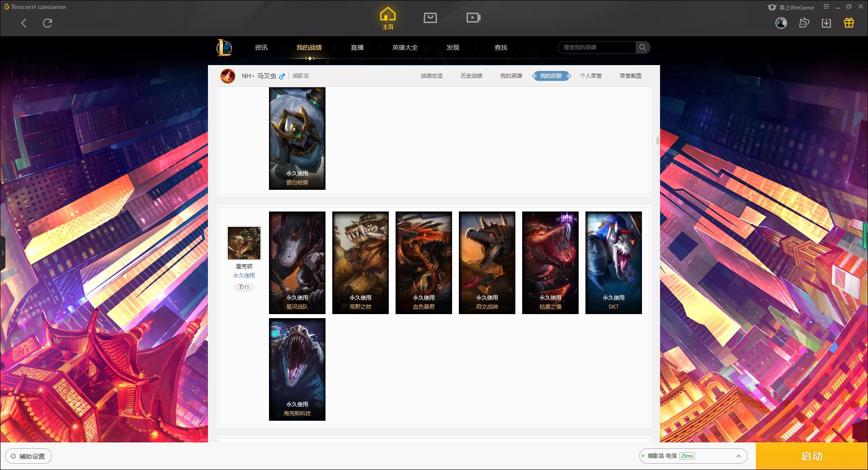Open the store bag icon
Screen dimensions: 868x470
point(430,18)
